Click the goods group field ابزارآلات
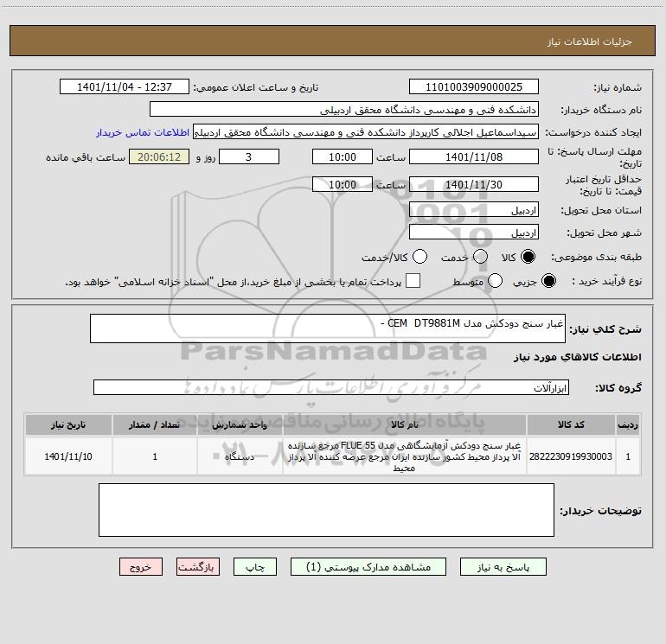 [x=331, y=387]
